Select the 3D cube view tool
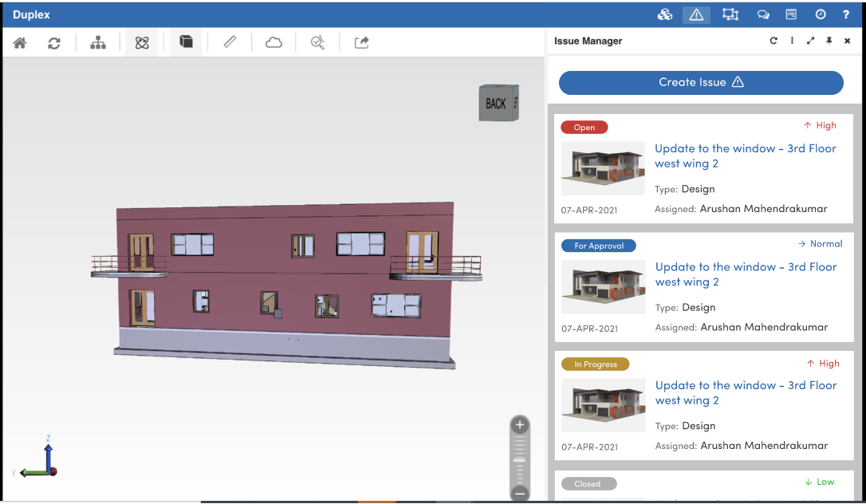 pyautogui.click(x=186, y=42)
